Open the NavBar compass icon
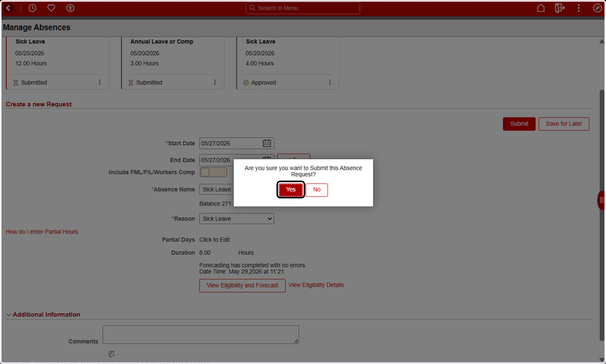The image size is (606, 364). (x=597, y=8)
